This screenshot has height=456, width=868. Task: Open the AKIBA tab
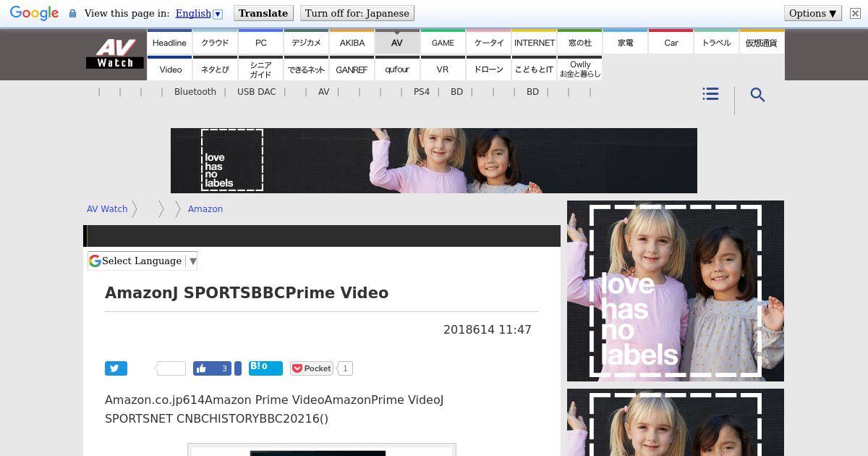[x=352, y=42]
